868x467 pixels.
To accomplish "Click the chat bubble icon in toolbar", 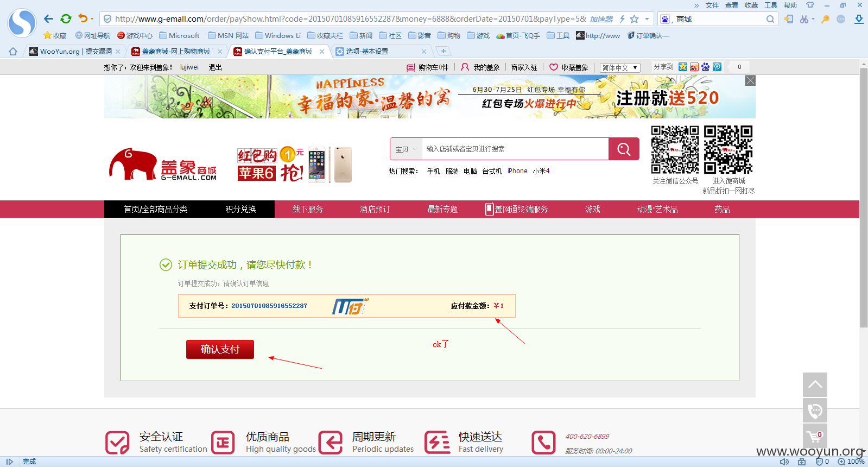I will (x=841, y=19).
